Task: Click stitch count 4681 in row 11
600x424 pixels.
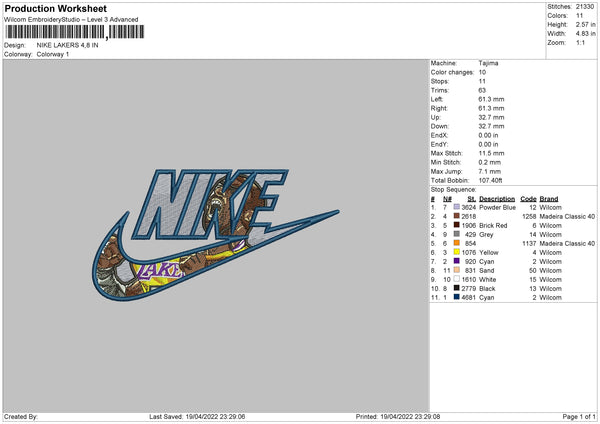Action: (469, 297)
